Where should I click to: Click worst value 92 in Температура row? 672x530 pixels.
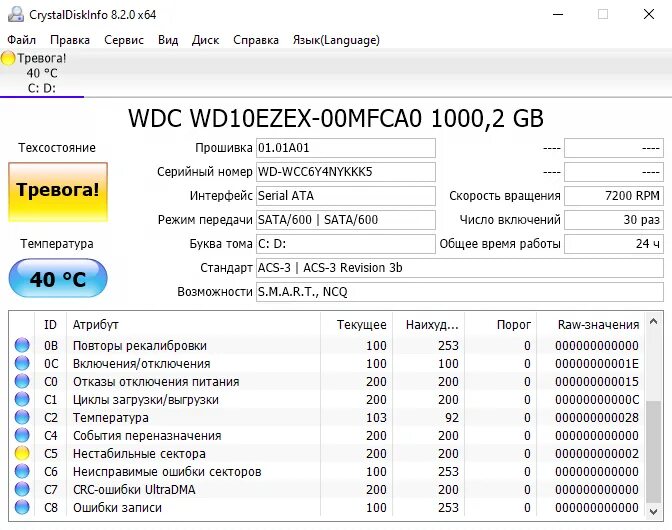452,417
